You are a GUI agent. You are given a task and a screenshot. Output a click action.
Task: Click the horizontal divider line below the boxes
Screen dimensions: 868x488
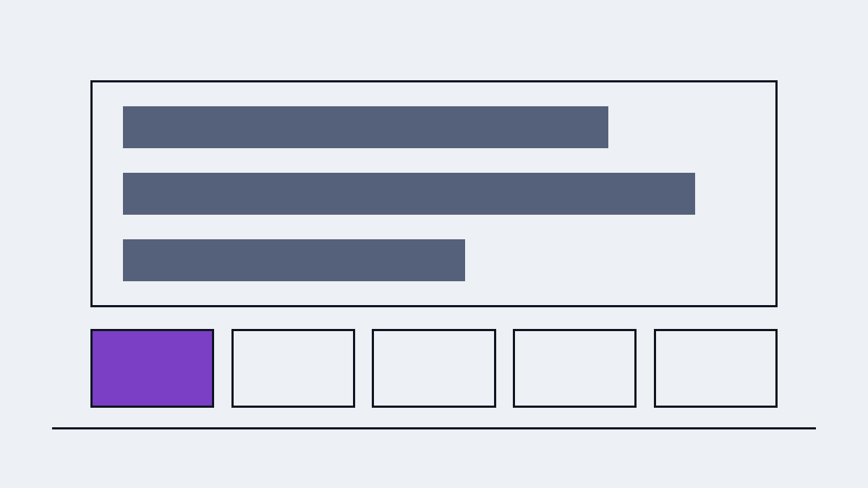[x=434, y=428]
